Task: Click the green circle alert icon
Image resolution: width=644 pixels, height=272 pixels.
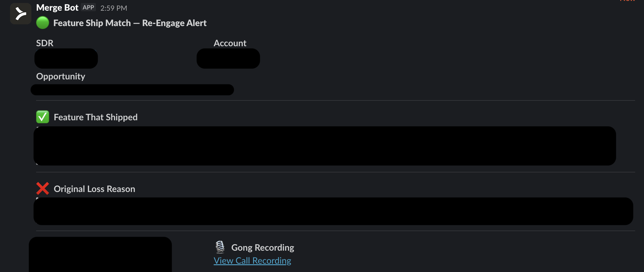Action: 43,23
